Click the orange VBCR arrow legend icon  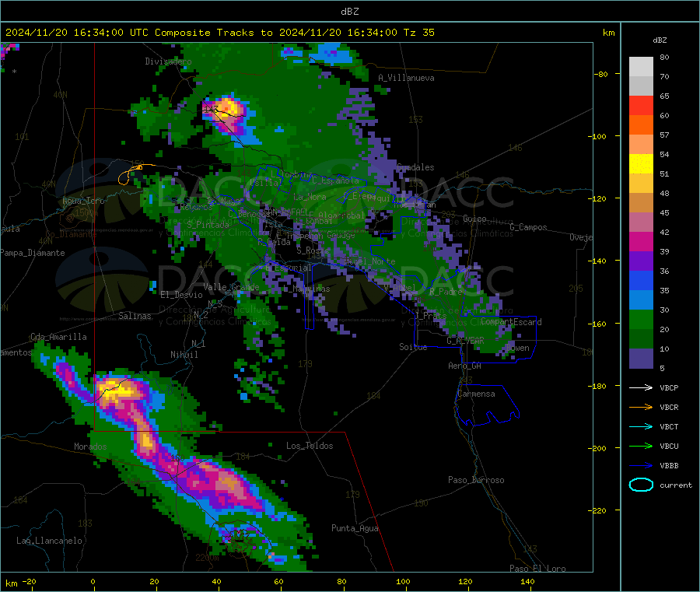641,407
